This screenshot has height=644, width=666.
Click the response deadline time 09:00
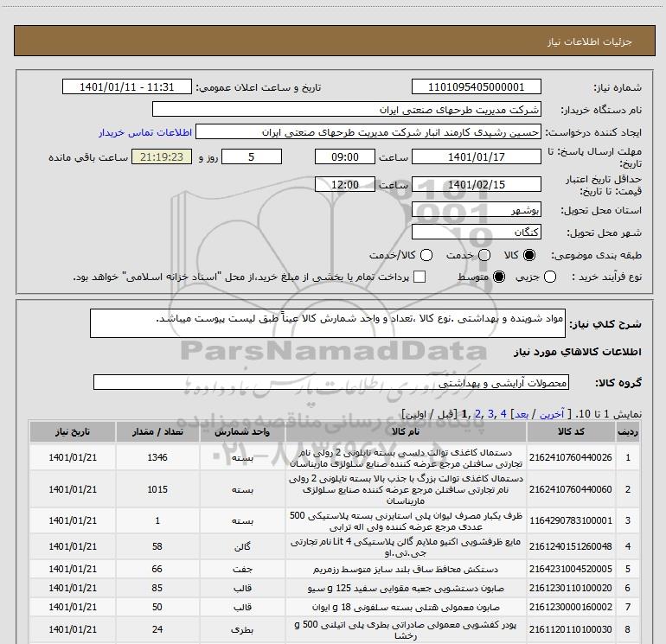tap(345, 156)
